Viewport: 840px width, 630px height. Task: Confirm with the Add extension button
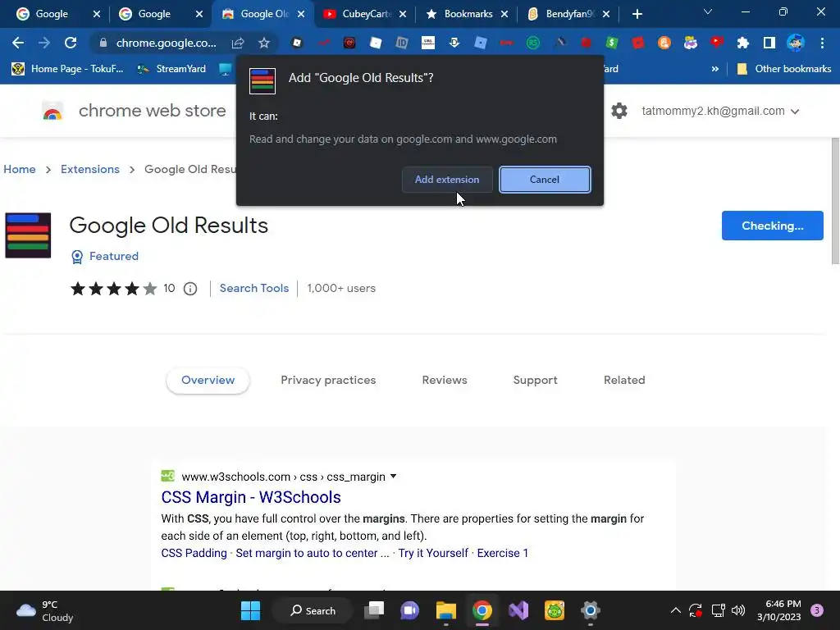click(x=447, y=180)
